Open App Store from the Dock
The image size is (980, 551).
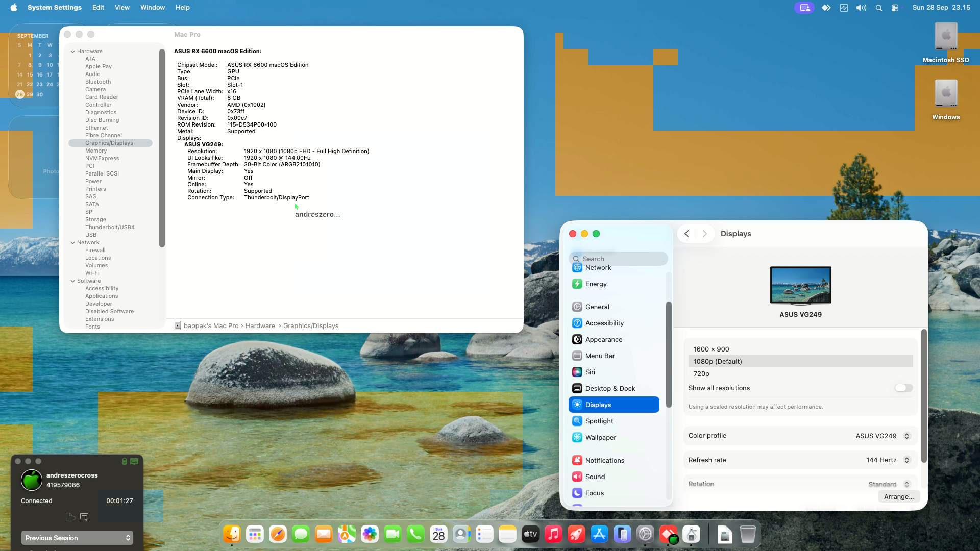[x=599, y=534]
